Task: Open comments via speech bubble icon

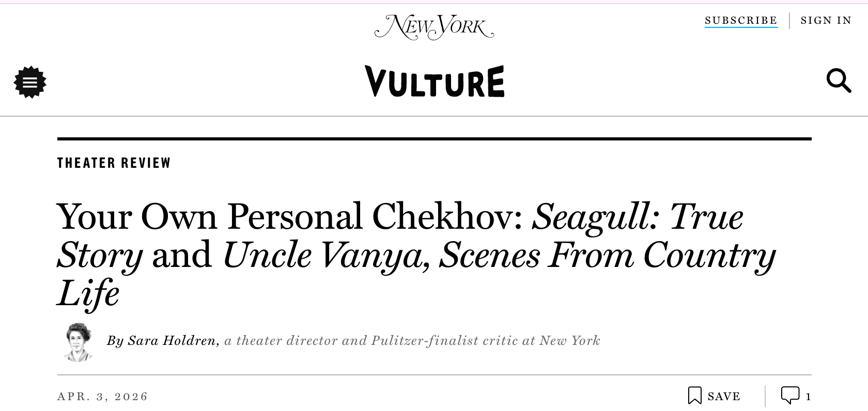Action: coord(790,395)
